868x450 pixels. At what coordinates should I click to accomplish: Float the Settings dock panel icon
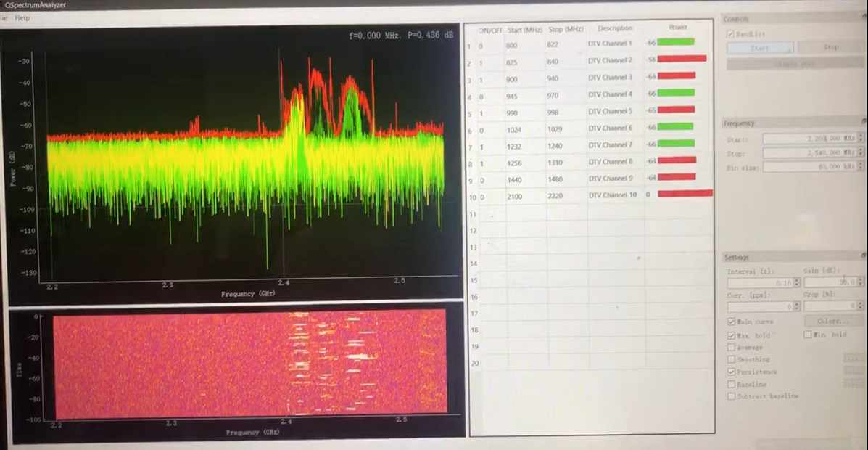(x=863, y=257)
